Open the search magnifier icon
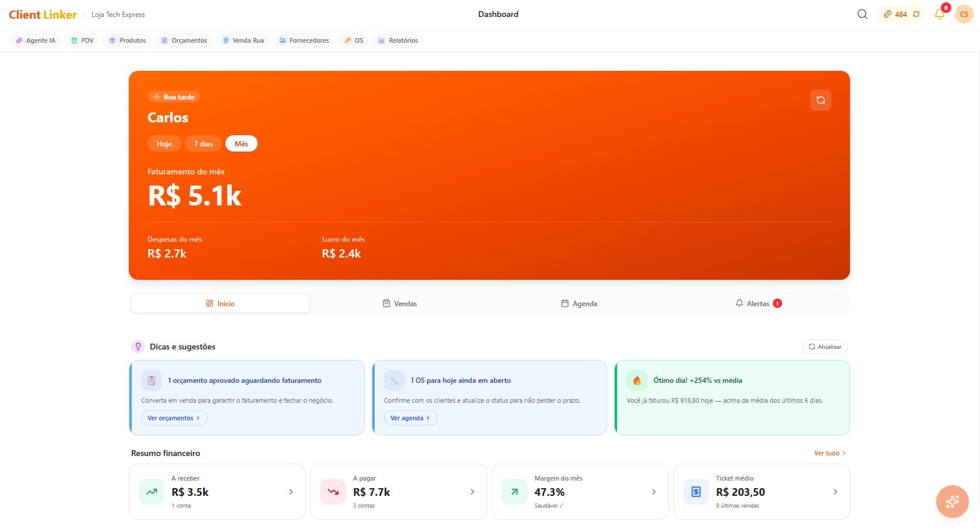 click(862, 14)
